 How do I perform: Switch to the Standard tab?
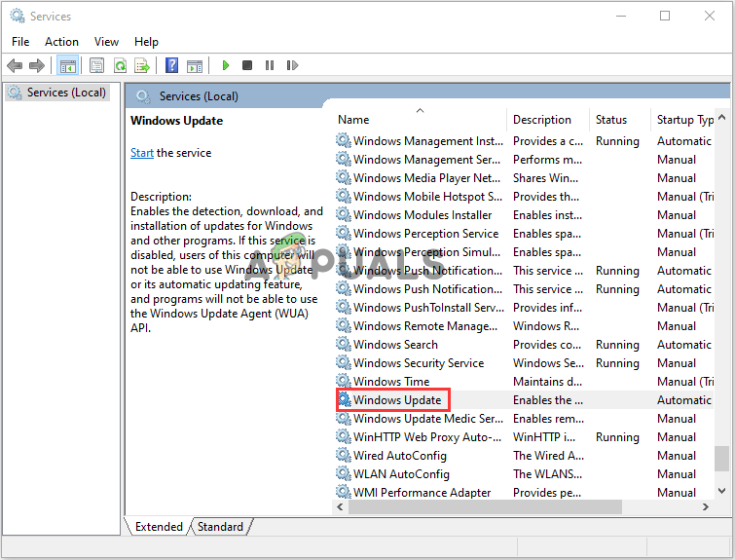[220, 527]
